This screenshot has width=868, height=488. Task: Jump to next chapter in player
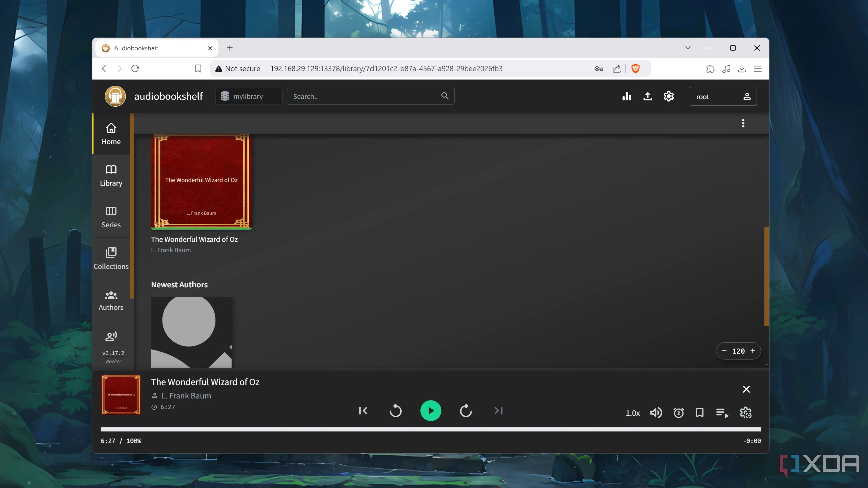click(498, 411)
